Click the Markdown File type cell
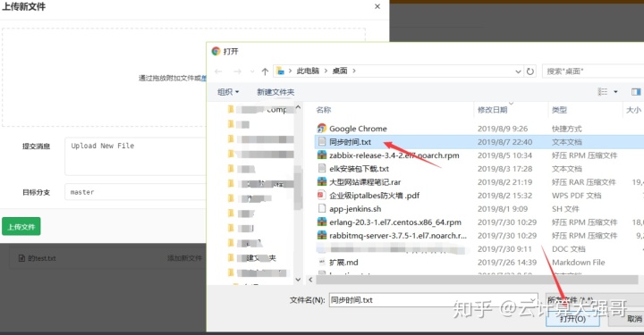Image resolution: width=644 pixels, height=335 pixels. [x=579, y=263]
